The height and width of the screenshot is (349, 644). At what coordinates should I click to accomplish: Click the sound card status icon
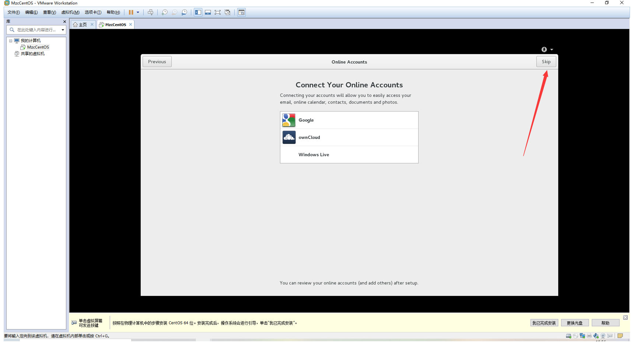(596, 336)
